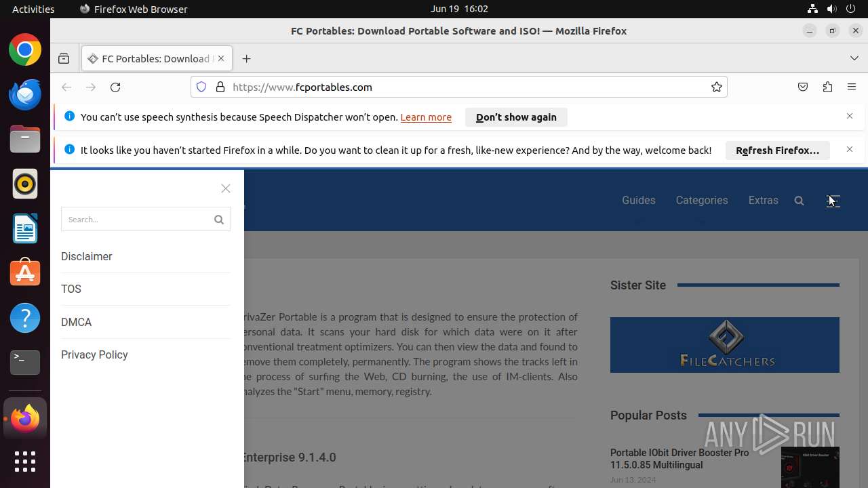Open a new tab
868x488 pixels.
click(246, 59)
